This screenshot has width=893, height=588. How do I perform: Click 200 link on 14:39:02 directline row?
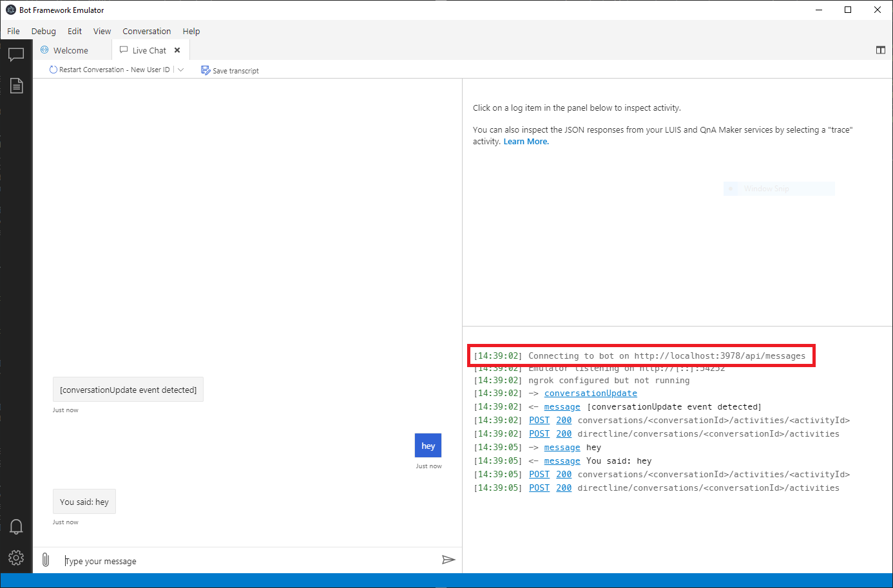coord(564,434)
